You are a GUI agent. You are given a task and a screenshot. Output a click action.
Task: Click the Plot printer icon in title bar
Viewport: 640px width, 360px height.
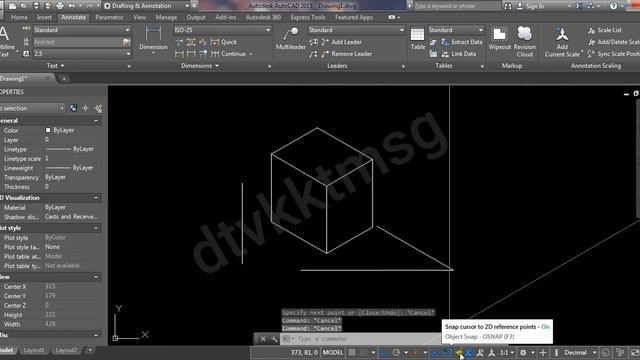tap(60, 6)
